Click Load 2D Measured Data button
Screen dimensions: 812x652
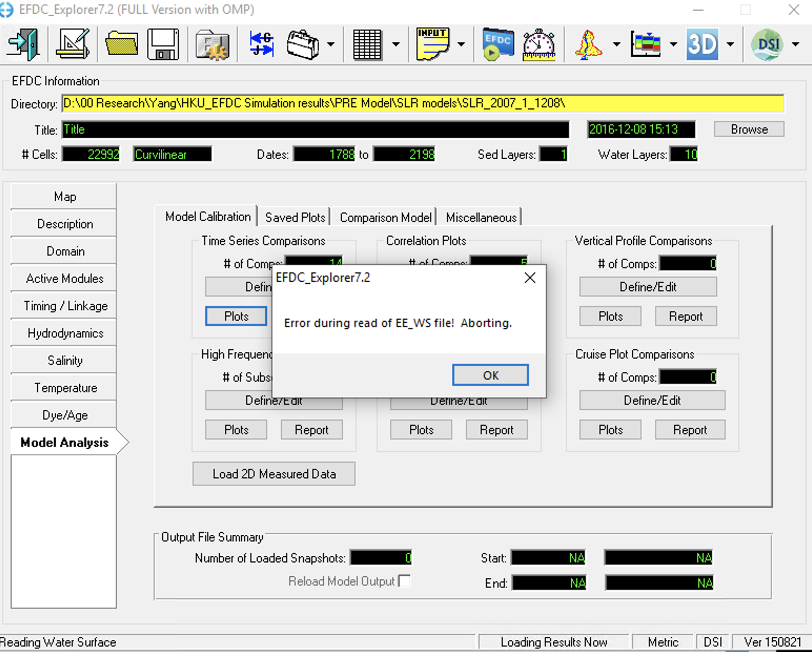point(274,474)
